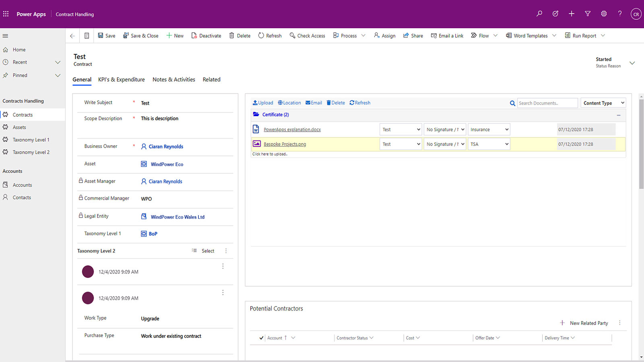Click the Delete command in the top bar

click(x=240, y=36)
